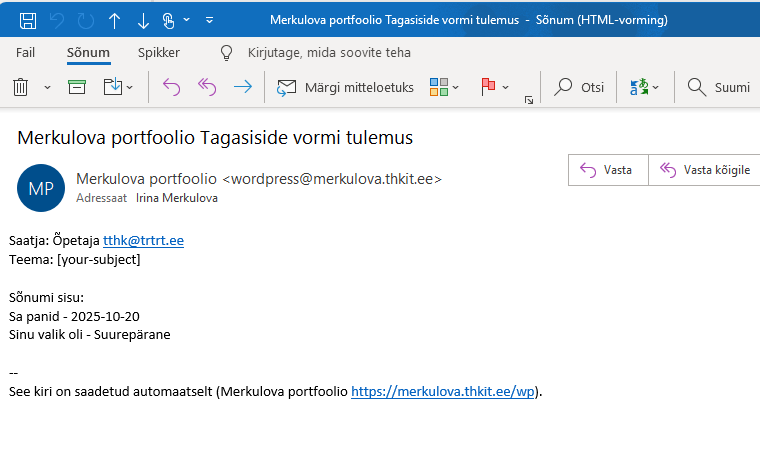The image size is (760, 475).
Task: Go to the next item with the down arrow
Action: pos(142,20)
